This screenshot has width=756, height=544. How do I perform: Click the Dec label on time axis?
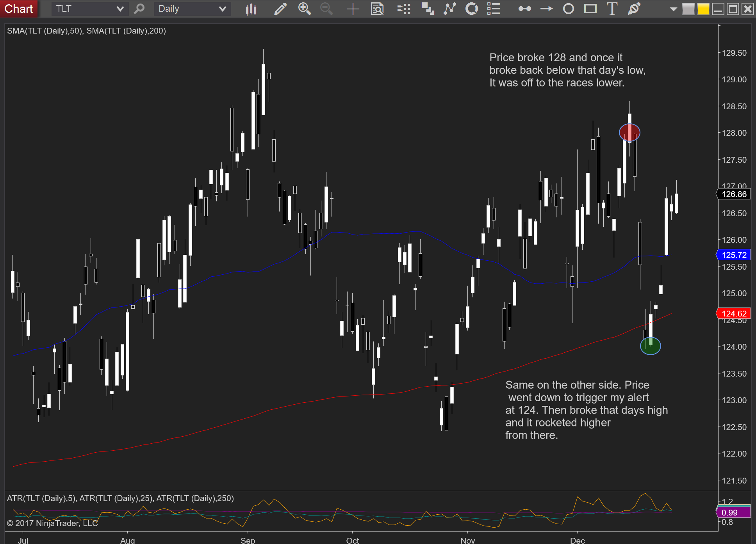coord(578,540)
